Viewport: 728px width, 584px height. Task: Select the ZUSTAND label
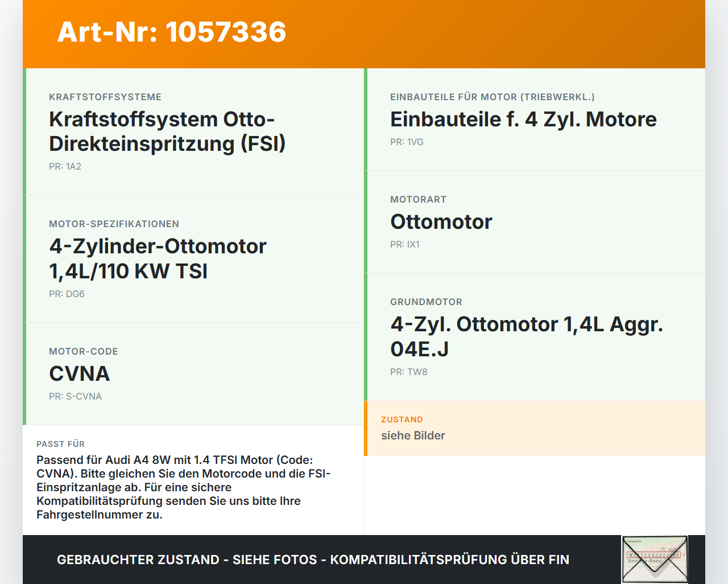[x=402, y=420]
